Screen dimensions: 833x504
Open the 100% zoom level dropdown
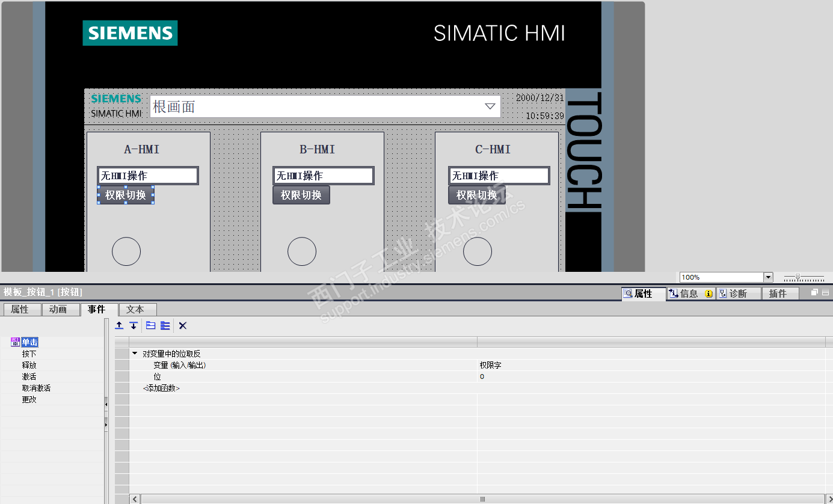[768, 277]
